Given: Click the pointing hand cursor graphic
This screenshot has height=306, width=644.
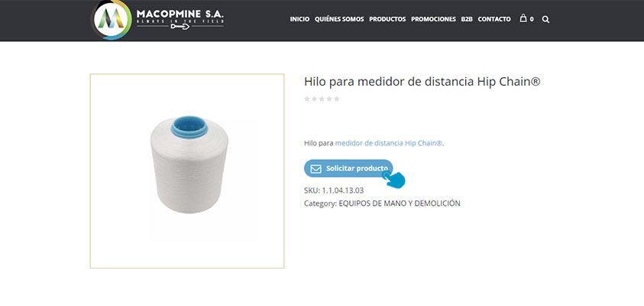Looking at the screenshot, I should coord(394,180).
